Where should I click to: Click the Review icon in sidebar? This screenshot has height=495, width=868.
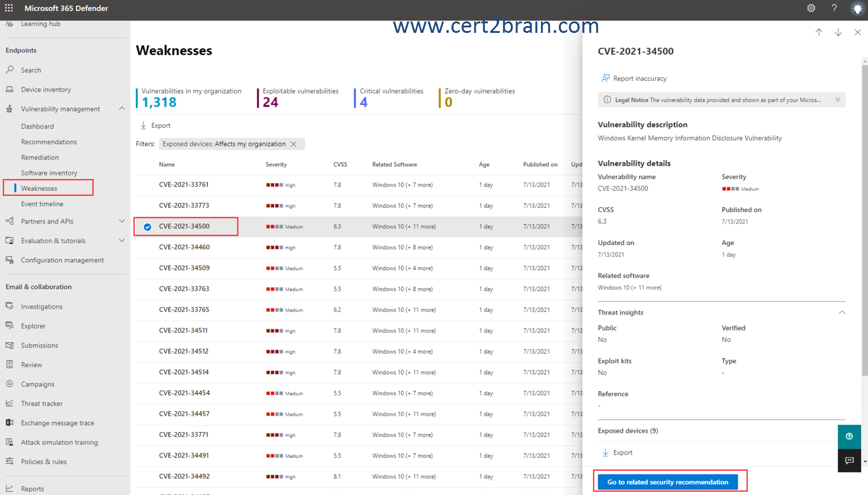[10, 364]
